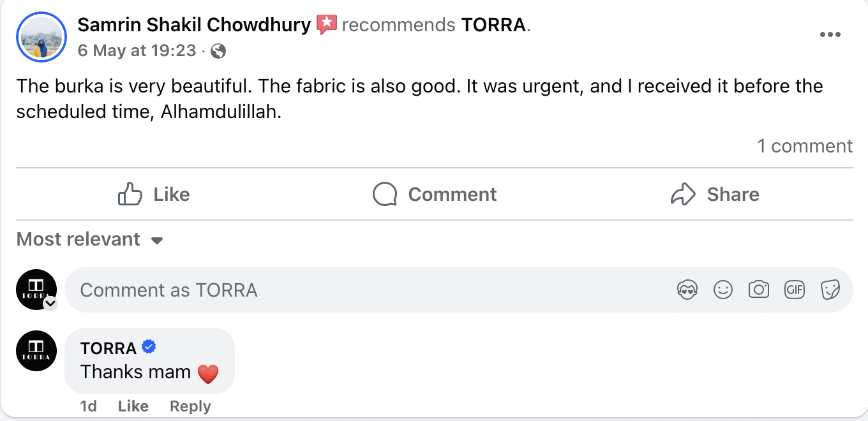
Task: Open the Most relevant sort dropdown
Action: click(90, 239)
